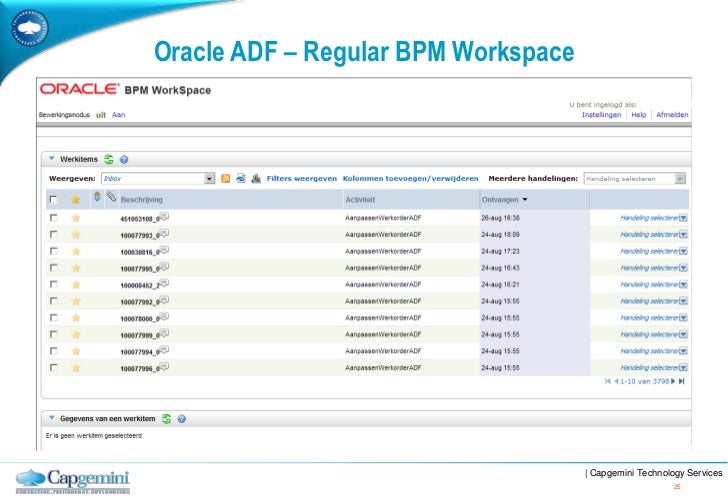Click the export icon beside the RSS icon

point(240,178)
